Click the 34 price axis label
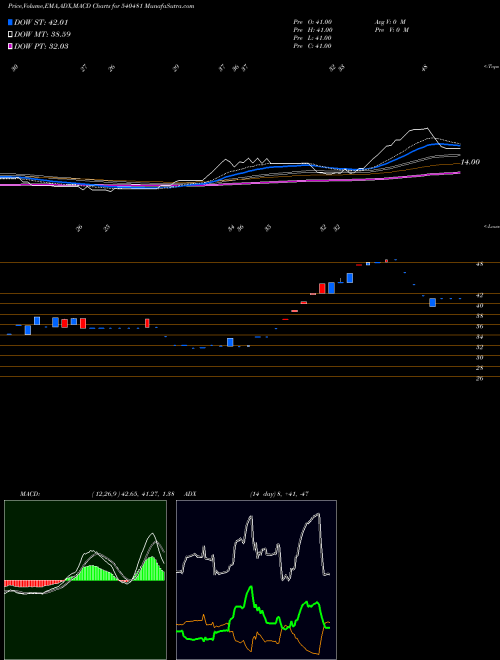Screen dimensions: 500x660 479,337
